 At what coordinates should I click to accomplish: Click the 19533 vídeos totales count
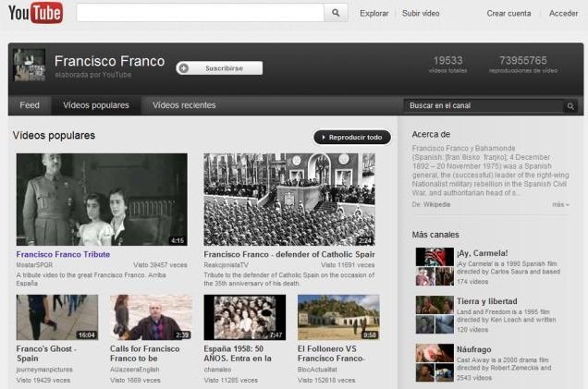(447, 64)
